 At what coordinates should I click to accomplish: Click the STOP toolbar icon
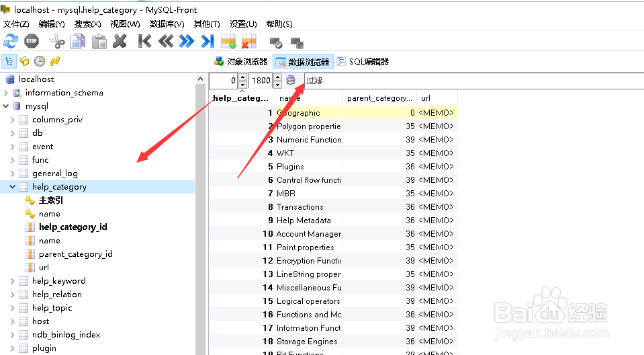coord(32,41)
